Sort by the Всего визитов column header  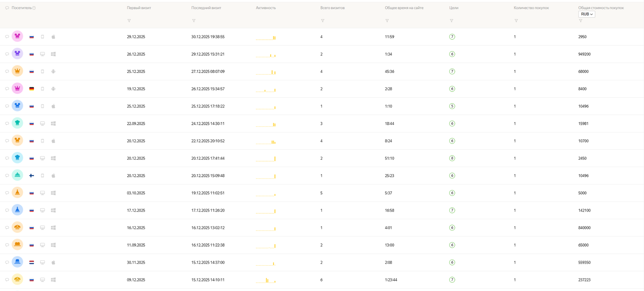tap(332, 8)
